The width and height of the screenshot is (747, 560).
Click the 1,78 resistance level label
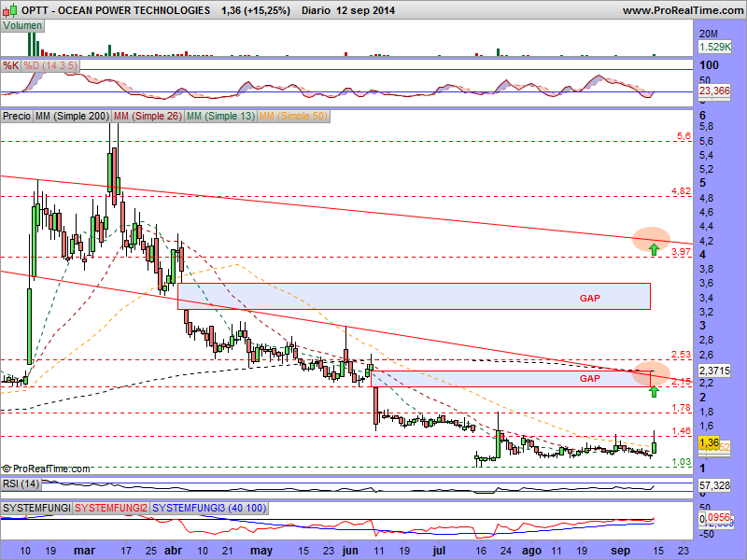[x=682, y=408]
